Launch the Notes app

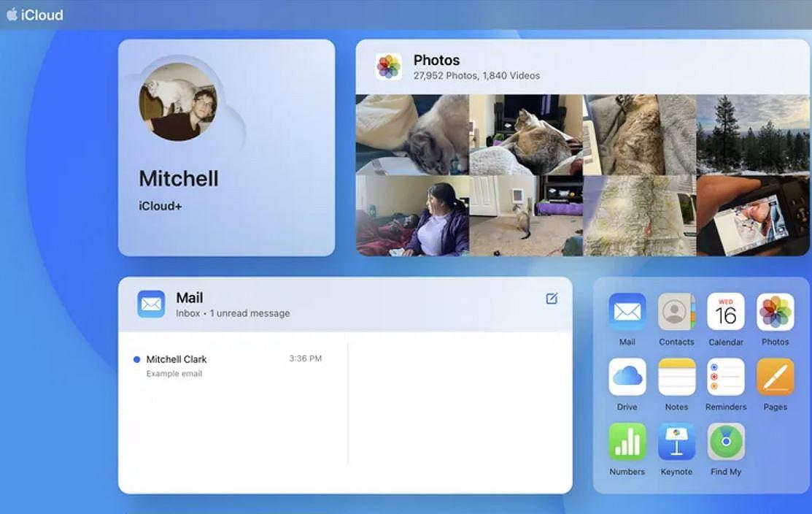coord(676,378)
